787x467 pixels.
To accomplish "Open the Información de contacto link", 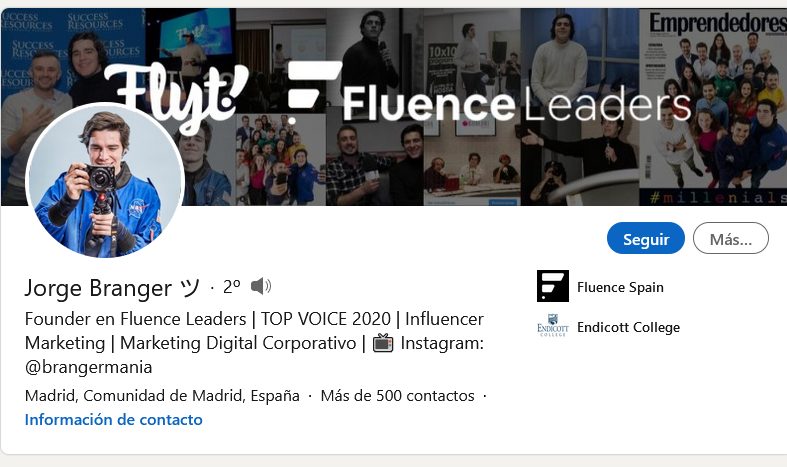I will [114, 420].
